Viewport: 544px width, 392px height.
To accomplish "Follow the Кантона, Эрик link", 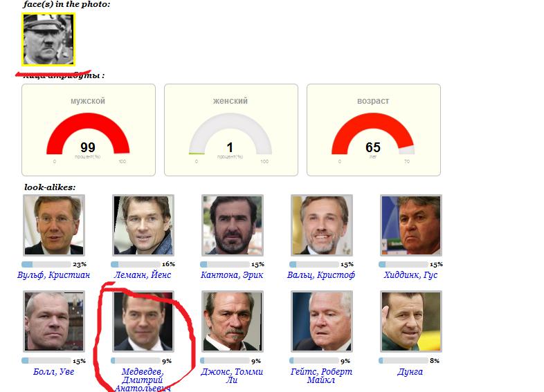I will pos(232,275).
